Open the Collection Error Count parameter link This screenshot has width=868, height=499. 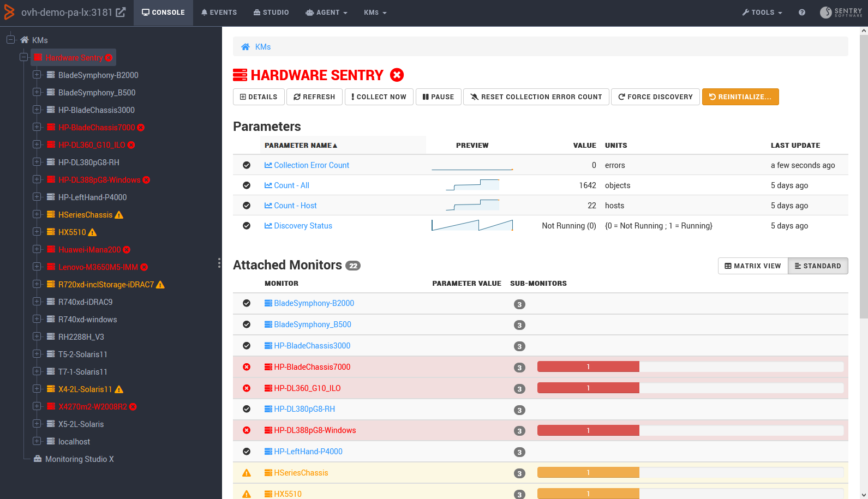312,165
